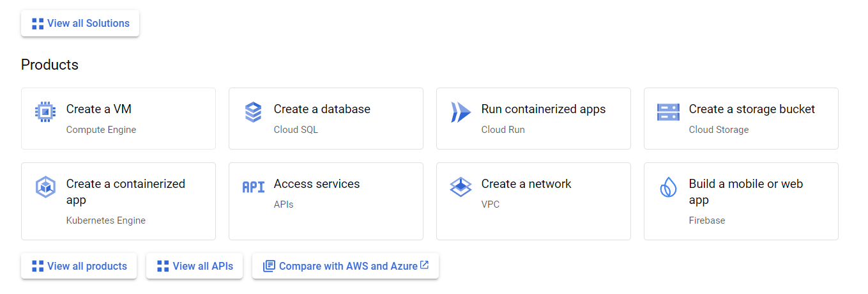Click the Firebase flame icon

coord(668,187)
